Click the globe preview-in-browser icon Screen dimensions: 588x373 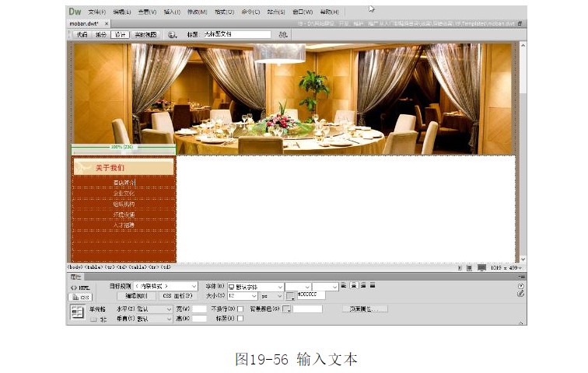pyautogui.click(x=171, y=35)
